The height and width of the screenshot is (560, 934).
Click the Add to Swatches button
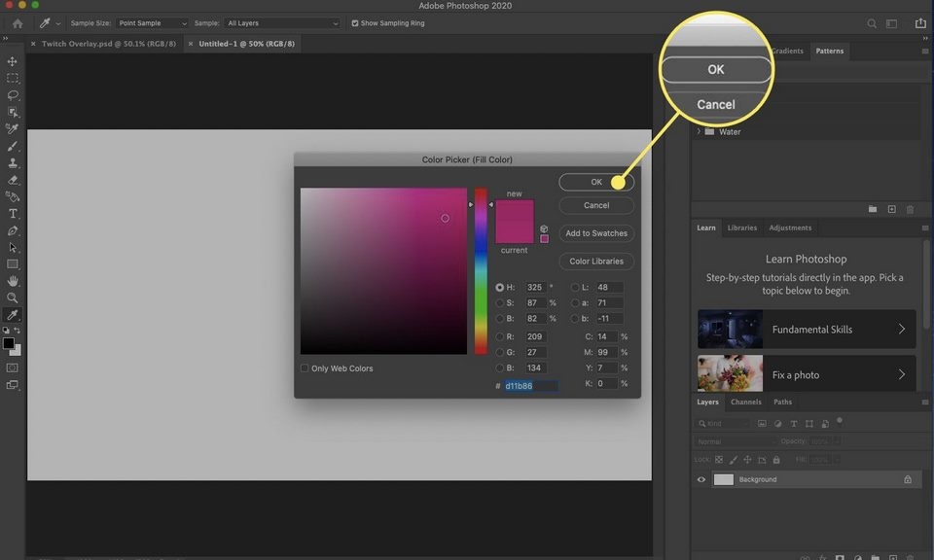[x=595, y=233]
